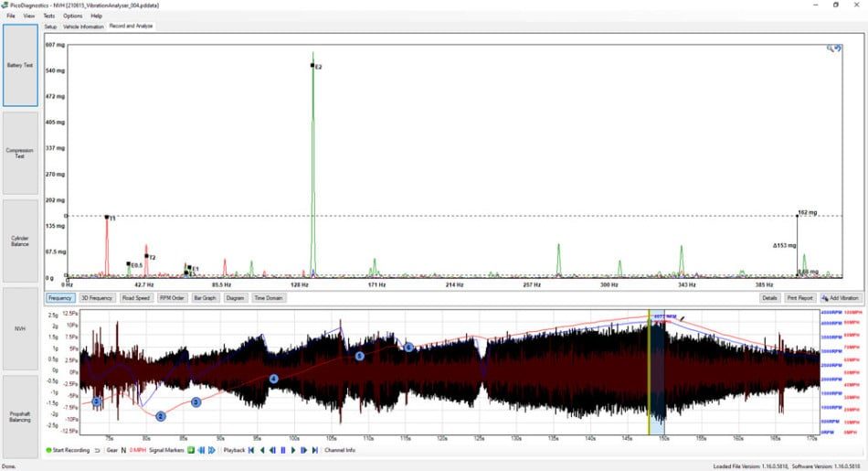Click the undo zoom arrow icon
The width and height of the screenshot is (868, 471).
(838, 48)
